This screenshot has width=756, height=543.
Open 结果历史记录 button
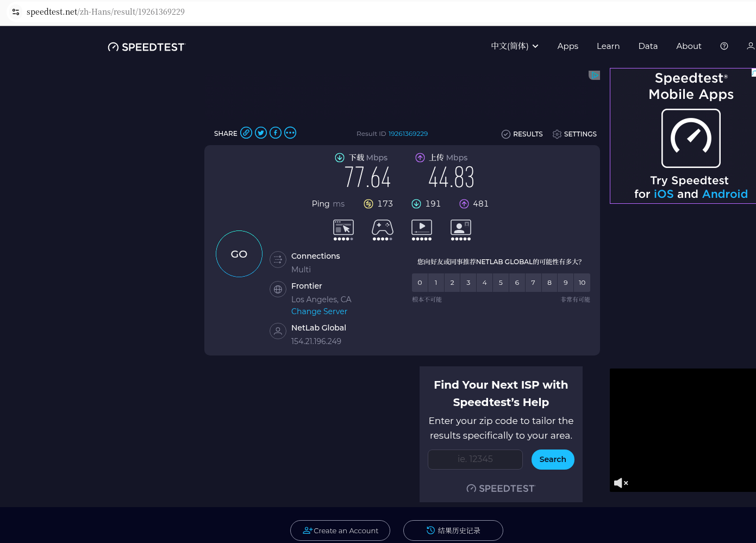[453, 530]
